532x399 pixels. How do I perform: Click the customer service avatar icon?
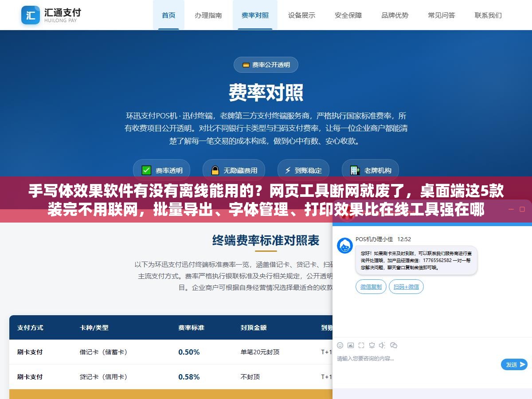pos(345,246)
